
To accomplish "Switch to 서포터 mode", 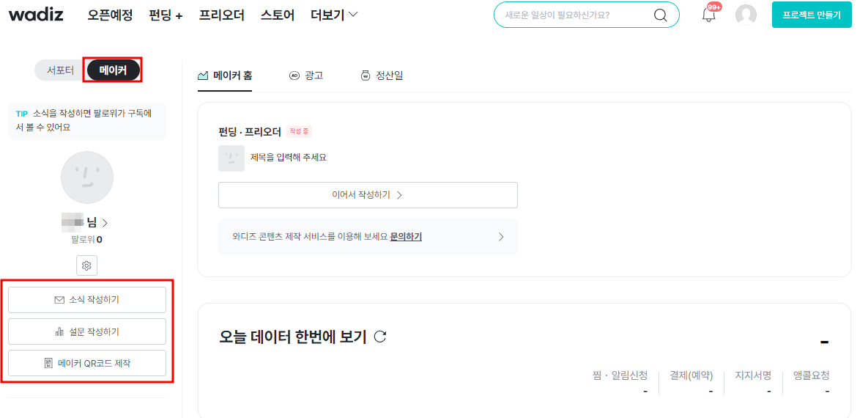I will (x=60, y=70).
